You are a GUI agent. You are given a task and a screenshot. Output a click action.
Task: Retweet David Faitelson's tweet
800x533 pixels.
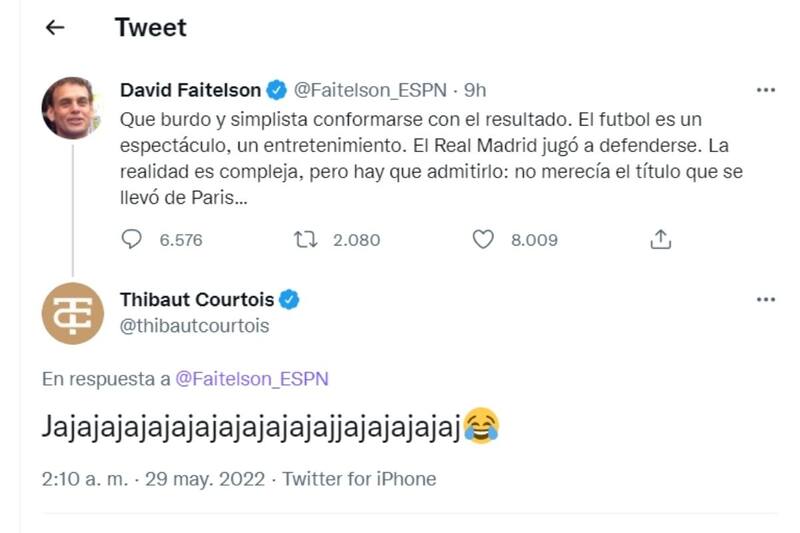[303, 239]
